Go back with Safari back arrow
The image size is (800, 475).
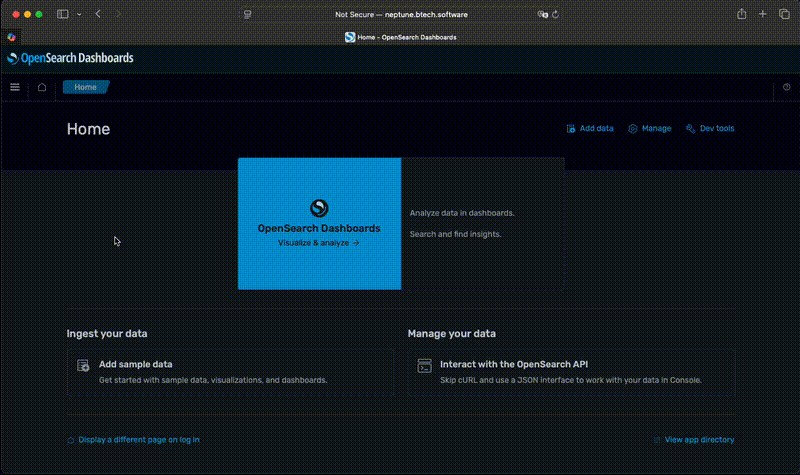98,14
